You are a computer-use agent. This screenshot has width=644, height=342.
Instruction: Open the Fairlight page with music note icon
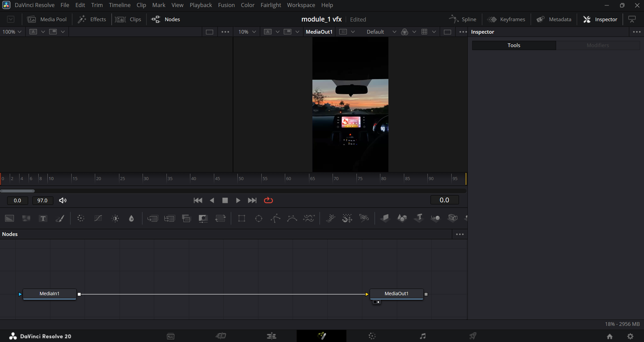click(423, 336)
